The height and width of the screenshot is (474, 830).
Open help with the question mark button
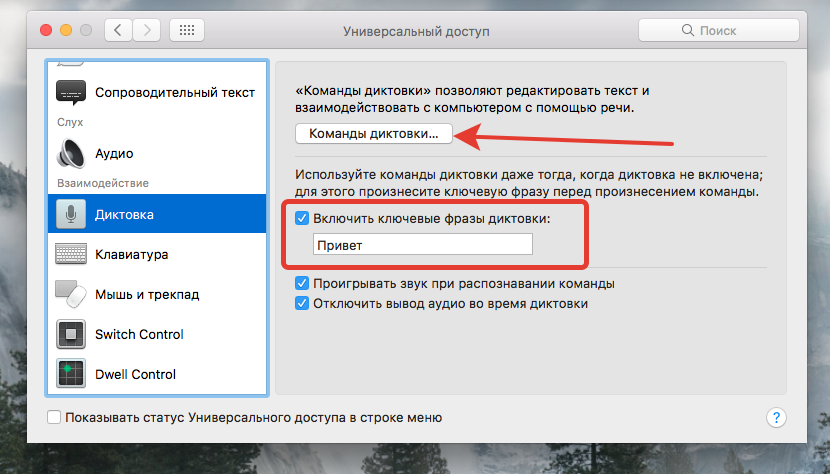[776, 418]
